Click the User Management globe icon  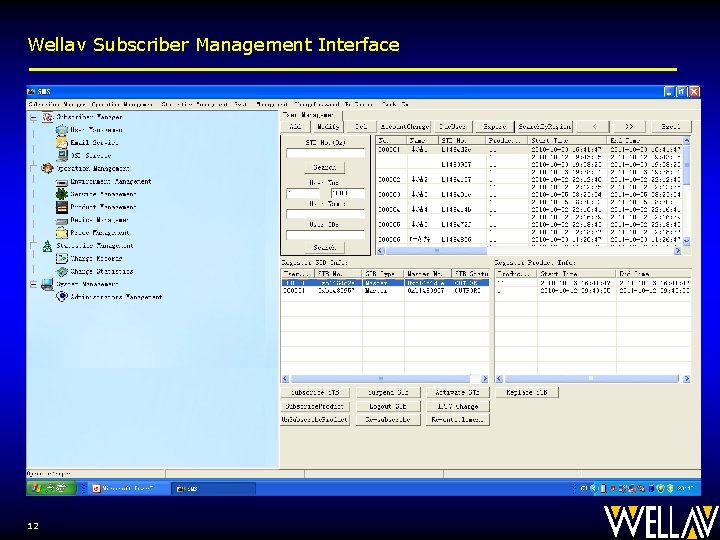pyautogui.click(x=62, y=130)
